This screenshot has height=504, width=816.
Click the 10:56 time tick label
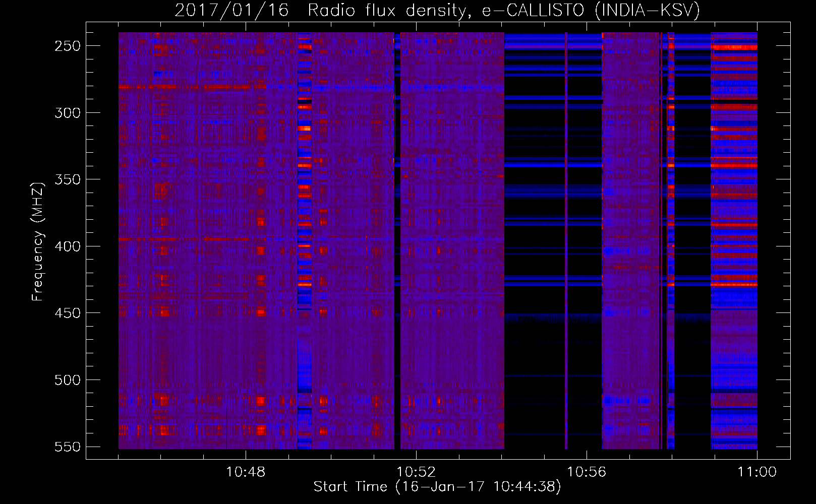(587, 472)
